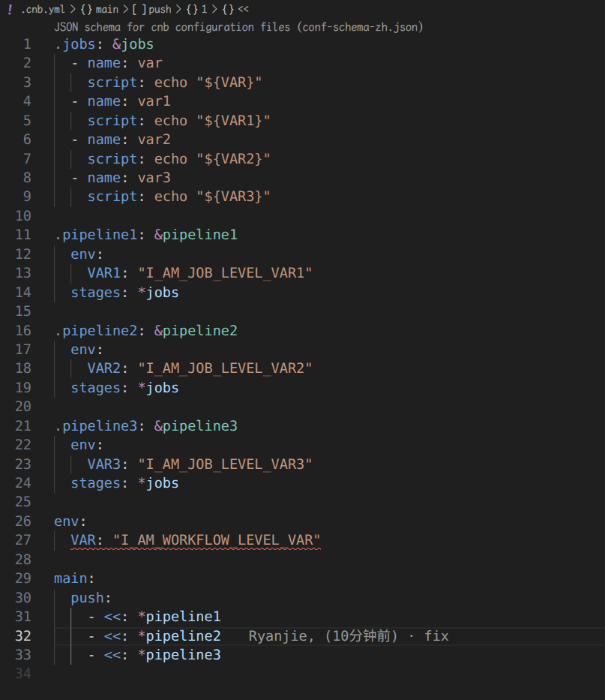Viewport: 605px width, 700px height.
Task: Click the "*jobs" alias on line 14
Action: 159,292
